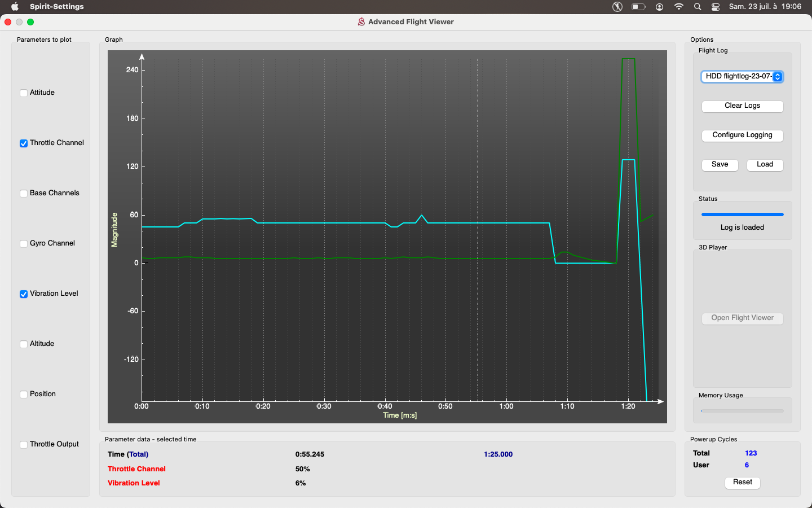Open Spotlight search icon
Viewport: 812px width, 508px height.
click(698, 7)
